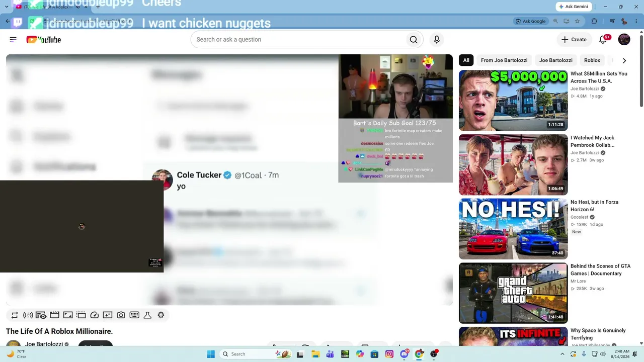Focus the YouTube search input field
Viewport: 644px width, 362px height.
pyautogui.click(x=298, y=40)
